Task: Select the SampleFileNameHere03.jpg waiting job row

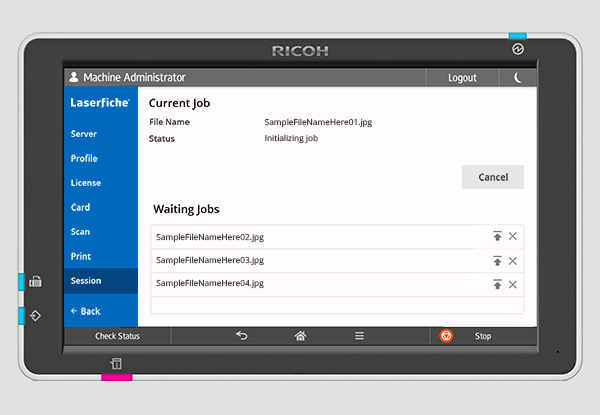Action: click(337, 260)
